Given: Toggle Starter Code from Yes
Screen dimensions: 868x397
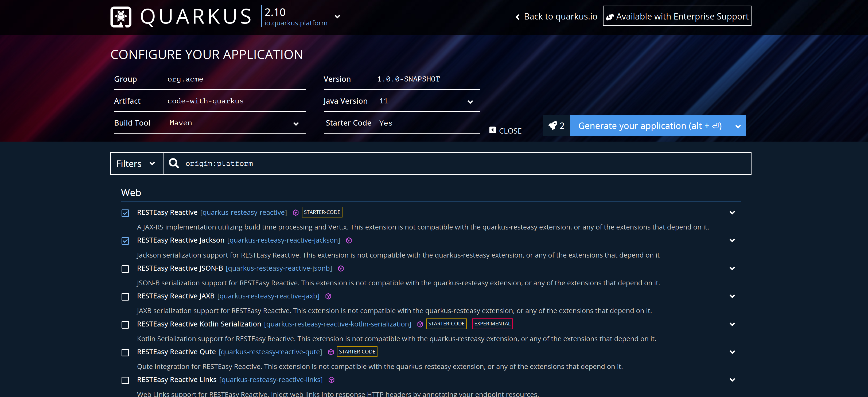Looking at the screenshot, I should (385, 123).
